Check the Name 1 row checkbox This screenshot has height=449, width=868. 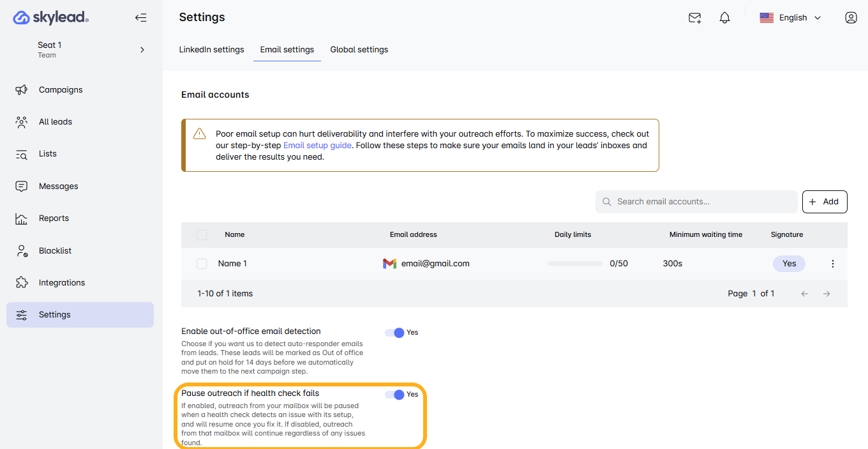click(202, 264)
